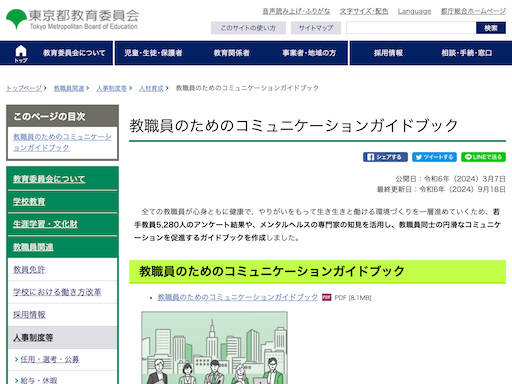Open 学校における働き方改革 sidebar link
The image size is (512, 384).
pos(57,292)
